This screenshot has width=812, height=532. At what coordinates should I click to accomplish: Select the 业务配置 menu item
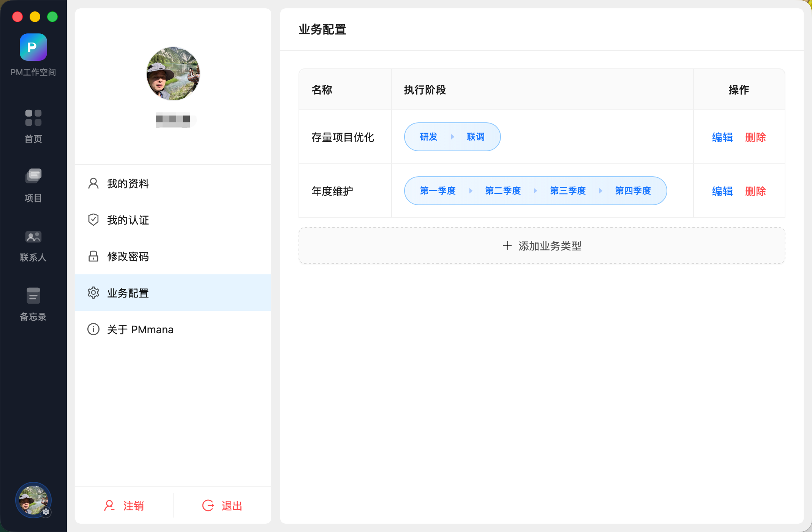[173, 293]
